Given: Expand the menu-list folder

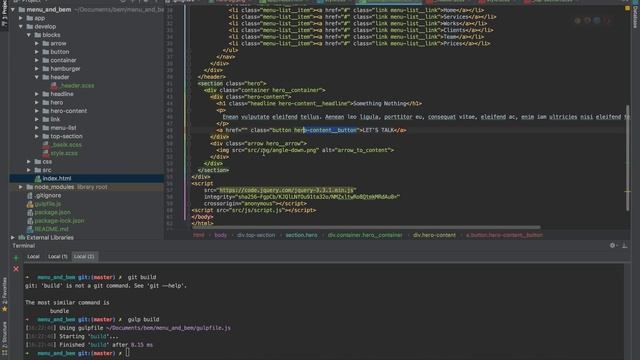Looking at the screenshot, I should click(x=37, y=128).
